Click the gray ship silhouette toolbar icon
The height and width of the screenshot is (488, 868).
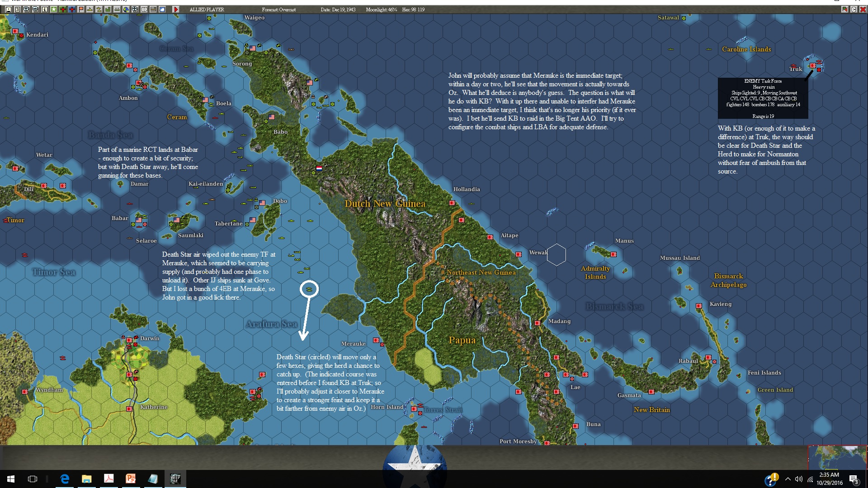click(x=117, y=9)
